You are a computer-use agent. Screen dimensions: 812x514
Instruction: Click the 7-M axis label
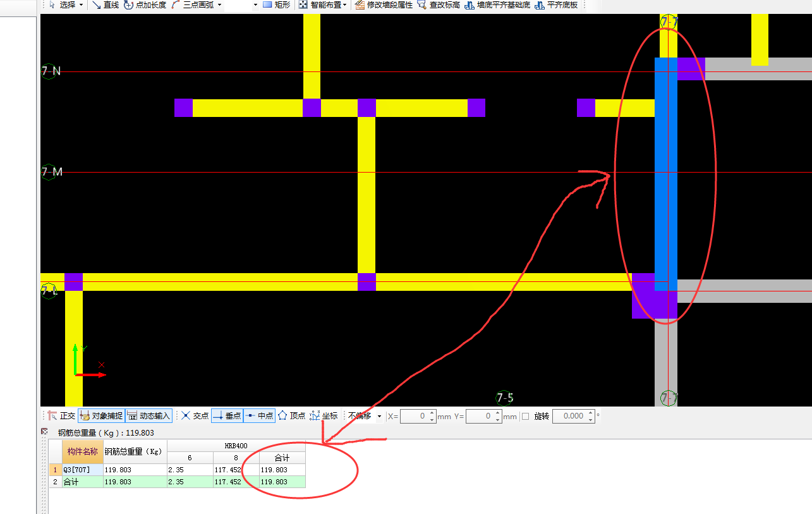pyautogui.click(x=51, y=172)
